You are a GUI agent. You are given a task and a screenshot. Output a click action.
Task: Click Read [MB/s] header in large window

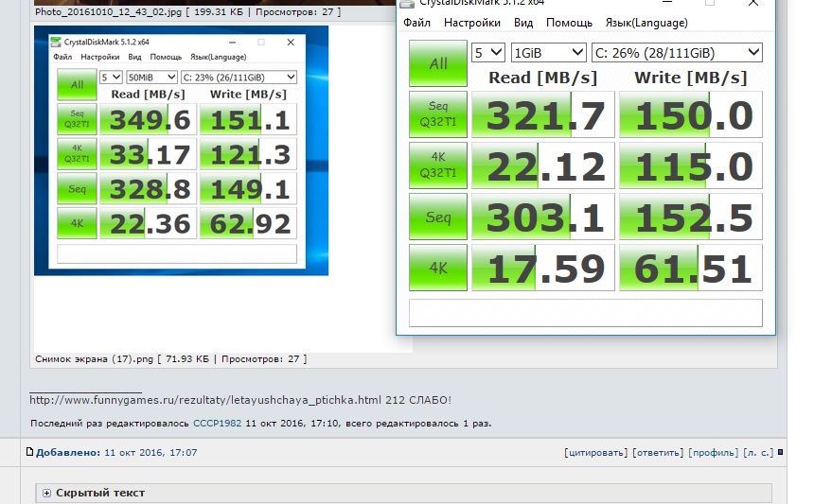point(543,78)
